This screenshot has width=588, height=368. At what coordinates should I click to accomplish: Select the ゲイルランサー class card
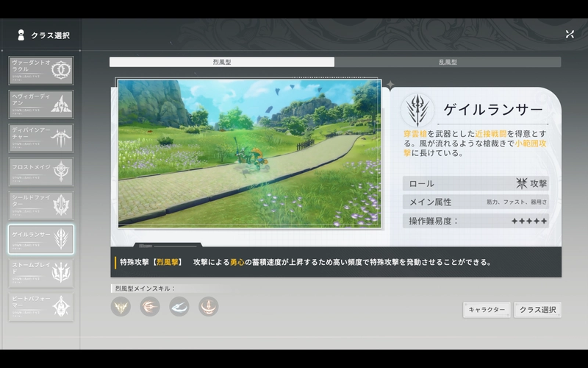click(41, 240)
